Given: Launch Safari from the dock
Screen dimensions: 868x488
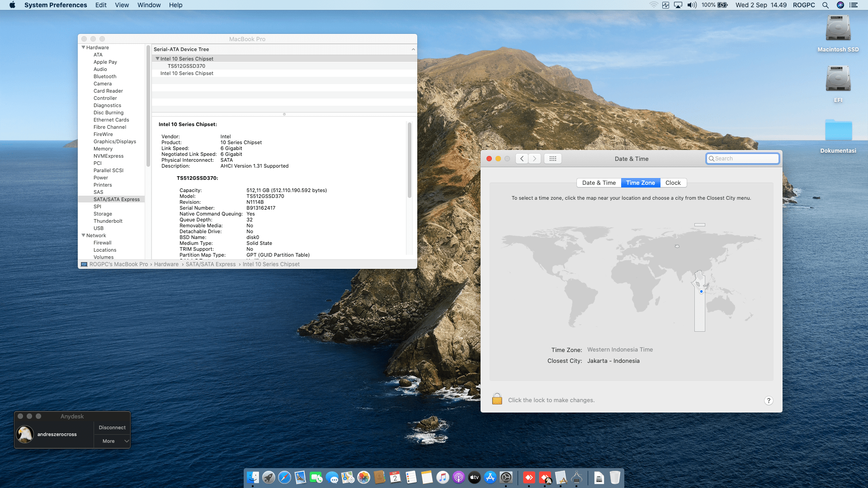Looking at the screenshot, I should tap(284, 477).
